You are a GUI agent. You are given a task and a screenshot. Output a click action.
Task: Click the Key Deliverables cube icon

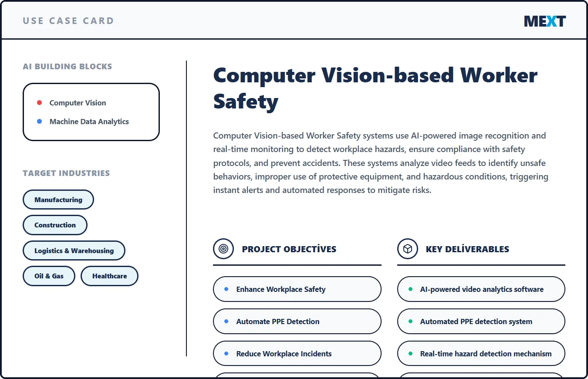[408, 249]
